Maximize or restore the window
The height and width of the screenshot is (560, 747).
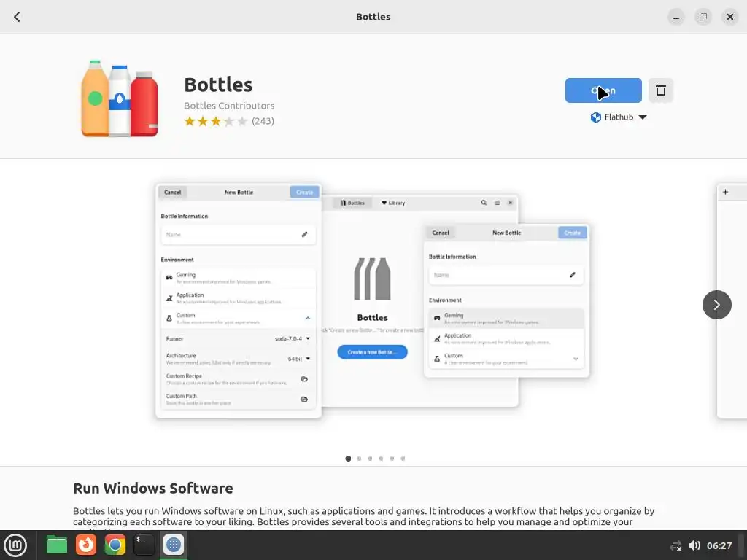(703, 17)
